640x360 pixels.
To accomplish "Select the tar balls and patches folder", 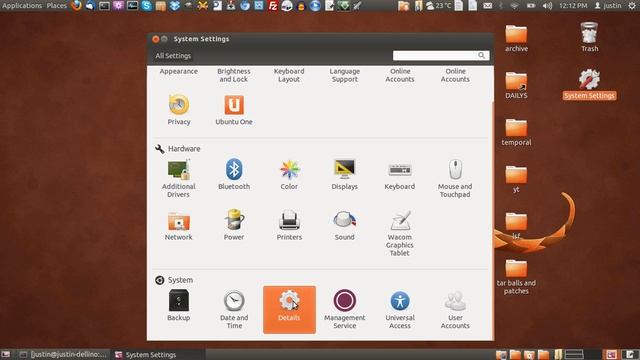I will pyautogui.click(x=516, y=277).
